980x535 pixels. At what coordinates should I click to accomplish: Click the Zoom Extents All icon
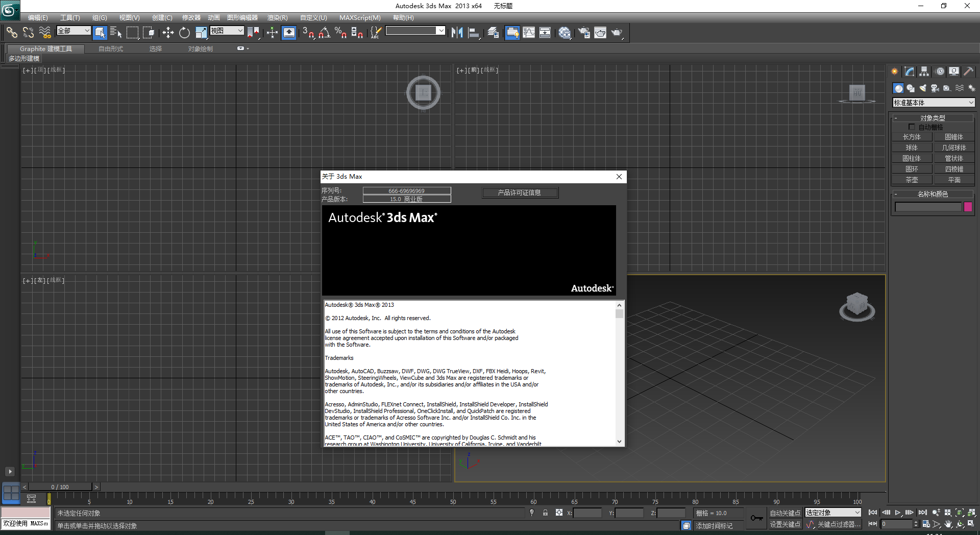[972, 513]
